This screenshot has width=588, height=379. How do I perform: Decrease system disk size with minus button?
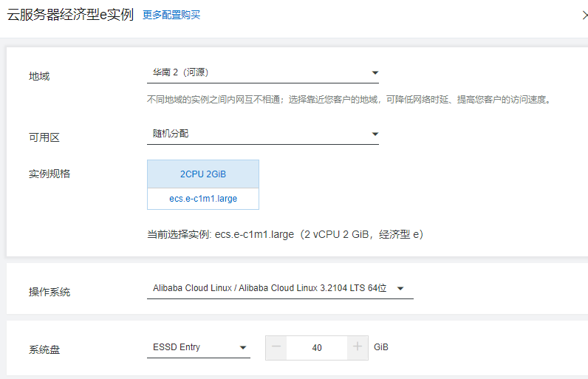(276, 347)
